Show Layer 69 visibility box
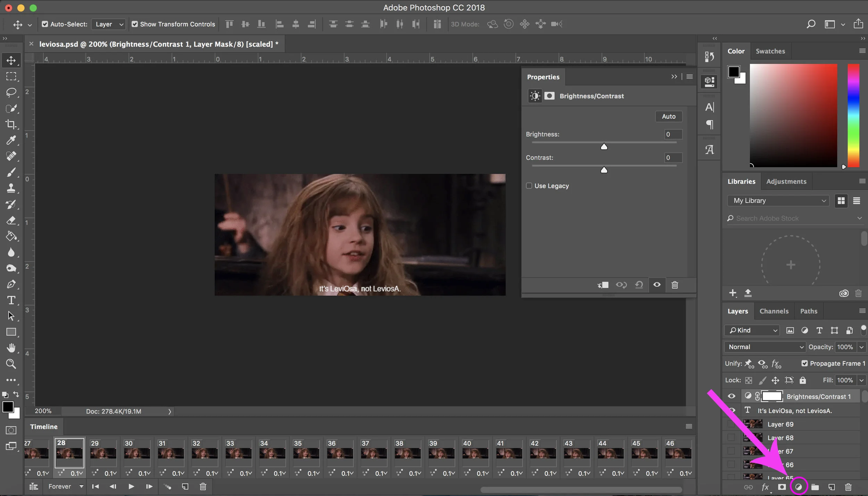868x496 pixels. click(731, 424)
